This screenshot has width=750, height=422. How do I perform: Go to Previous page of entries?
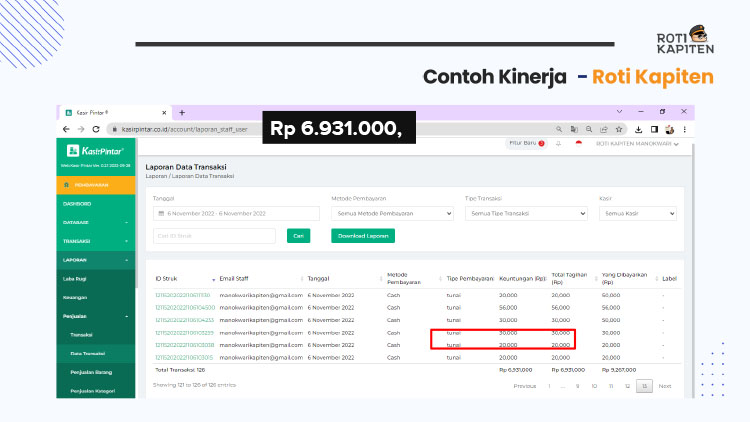[525, 386]
